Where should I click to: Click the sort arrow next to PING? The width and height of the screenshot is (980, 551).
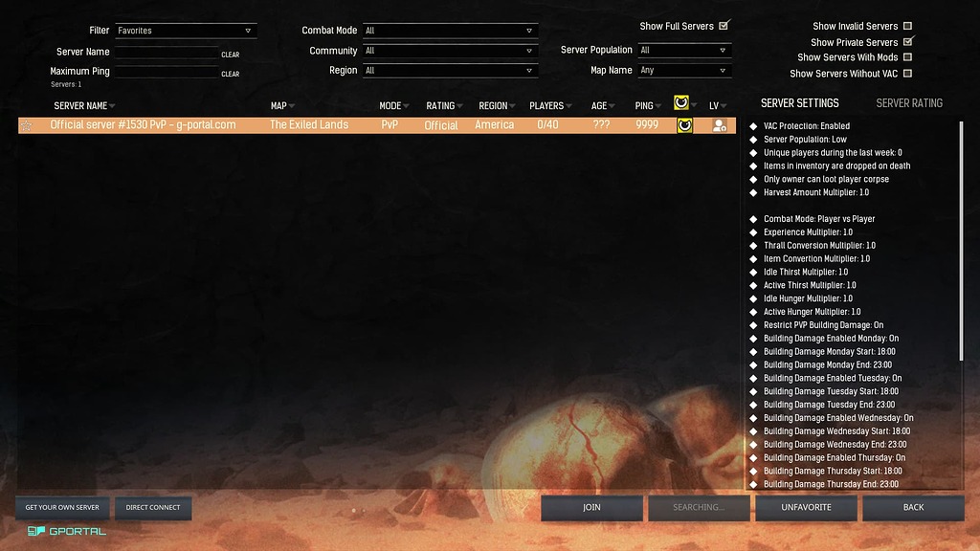point(661,105)
